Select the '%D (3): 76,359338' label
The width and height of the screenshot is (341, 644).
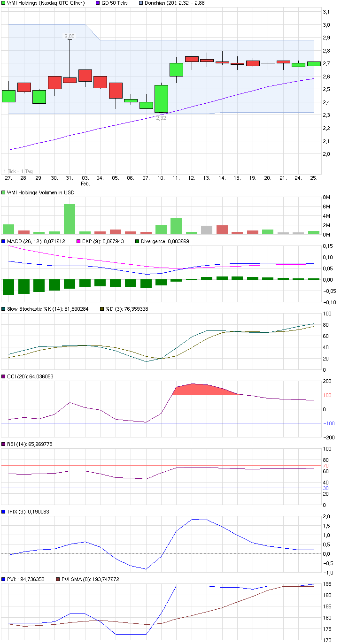[127, 309]
